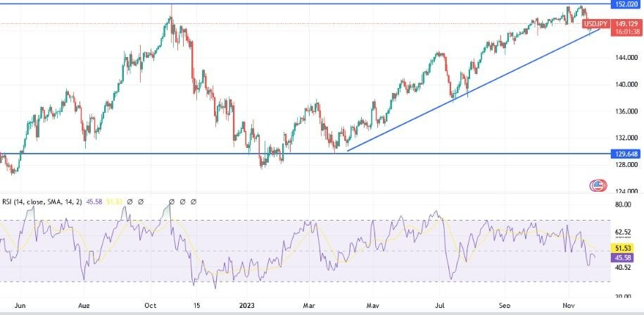The height and width of the screenshot is (315, 644).
Task: Click the 136.000 price axis label
Action: click(x=626, y=111)
